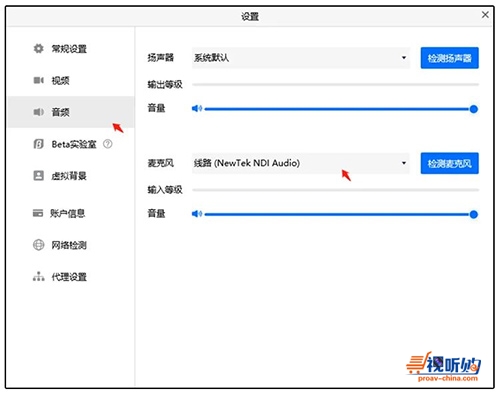Screen dimensions: 500x393
Task: Click the gear icon for 常规设置
Action: coord(39,49)
